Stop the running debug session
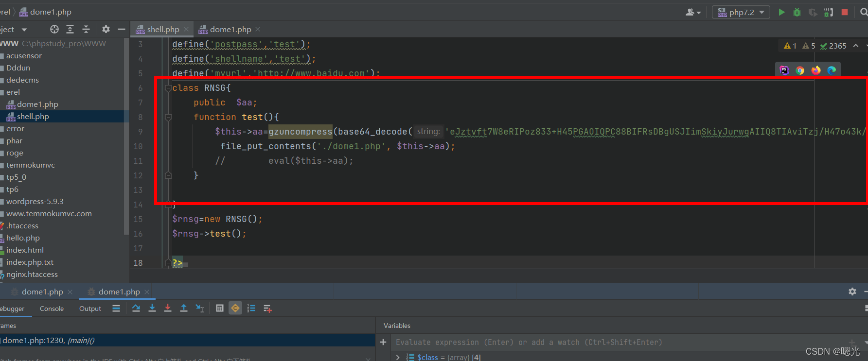The width and height of the screenshot is (868, 361). [x=845, y=12]
